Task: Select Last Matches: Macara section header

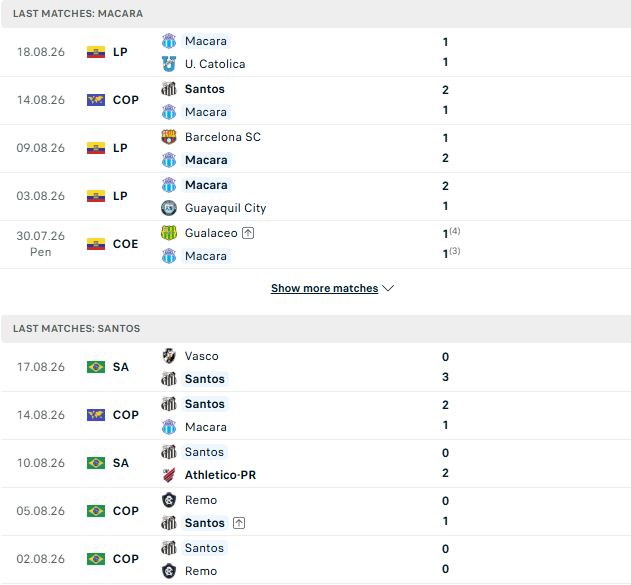Action: pyautogui.click(x=316, y=14)
